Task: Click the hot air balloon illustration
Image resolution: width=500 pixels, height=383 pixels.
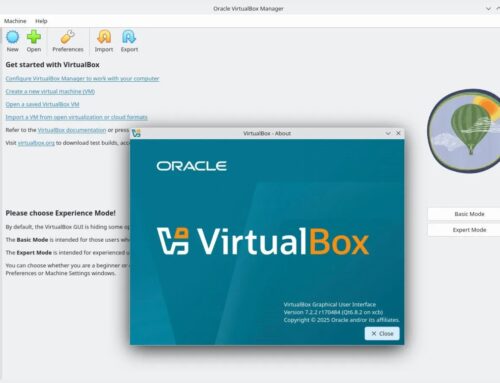Action: (x=464, y=130)
